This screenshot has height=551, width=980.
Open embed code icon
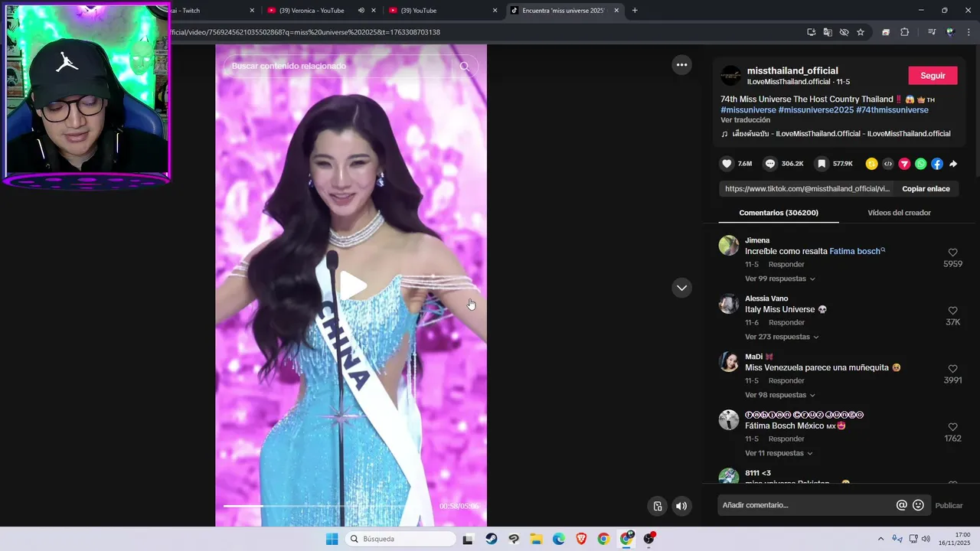coord(888,164)
